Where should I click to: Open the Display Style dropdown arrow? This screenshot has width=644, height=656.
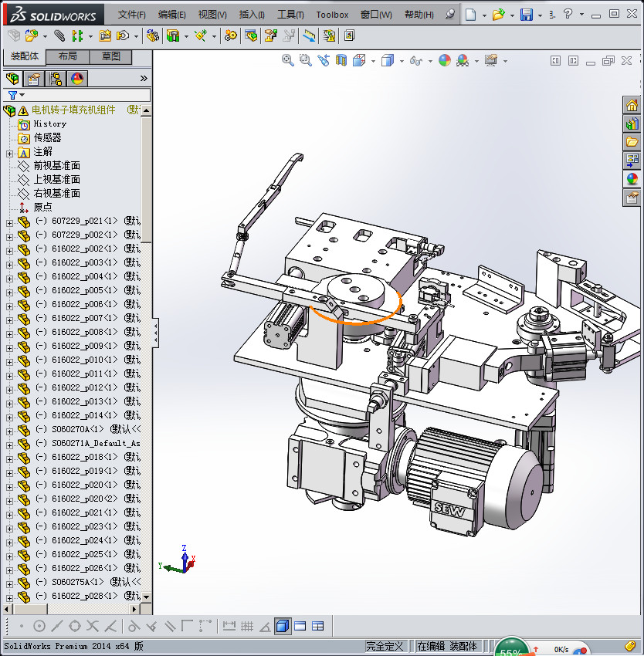tap(402, 61)
